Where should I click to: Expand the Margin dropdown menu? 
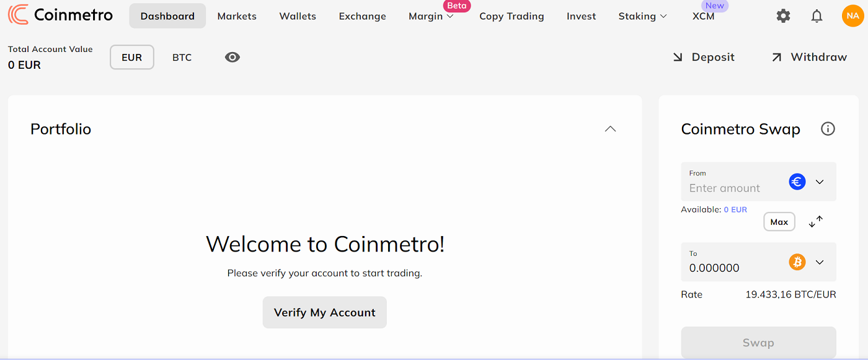[x=430, y=16]
